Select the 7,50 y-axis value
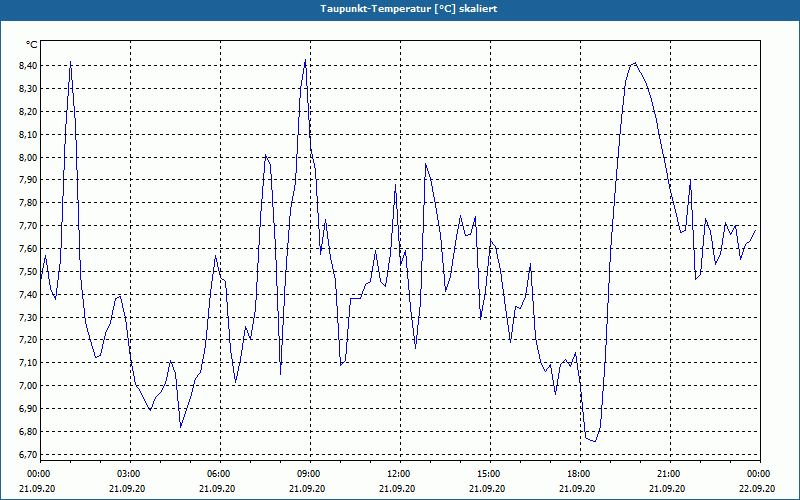800x500 pixels. click(x=28, y=271)
